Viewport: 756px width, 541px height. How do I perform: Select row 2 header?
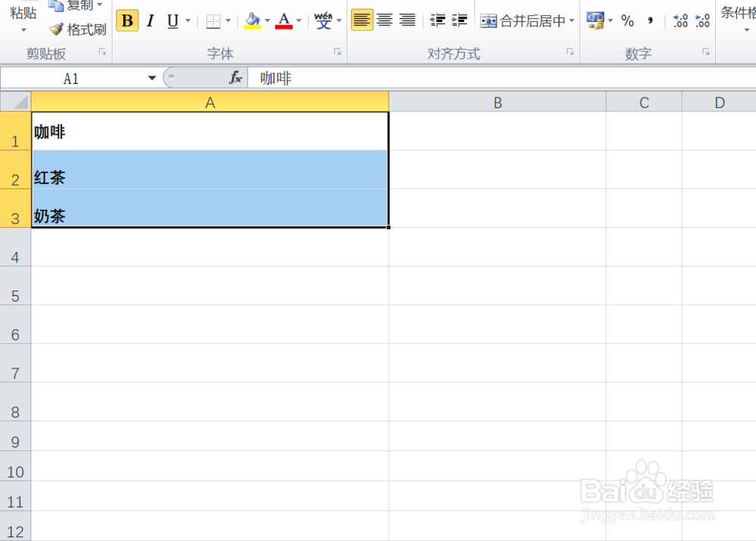[15, 170]
